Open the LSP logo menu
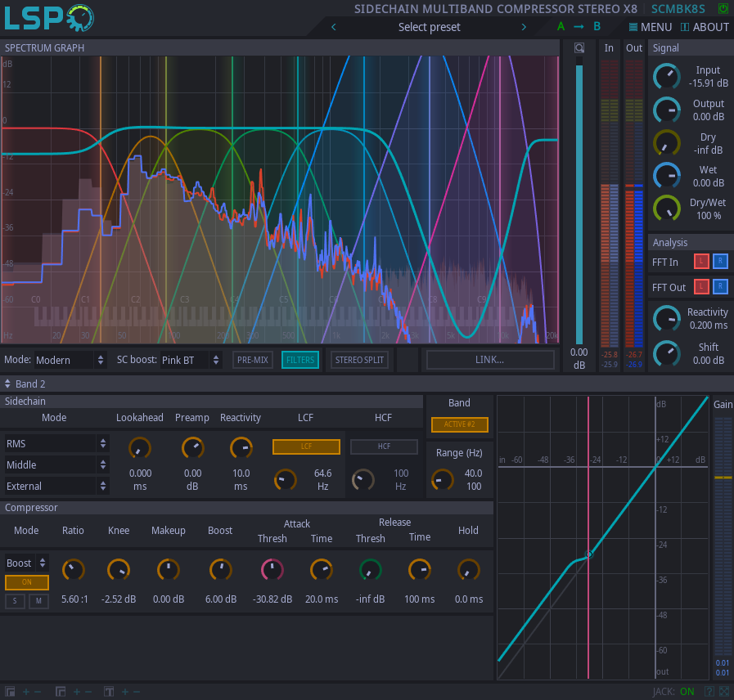The height and width of the screenshot is (700, 734). click(x=48, y=18)
